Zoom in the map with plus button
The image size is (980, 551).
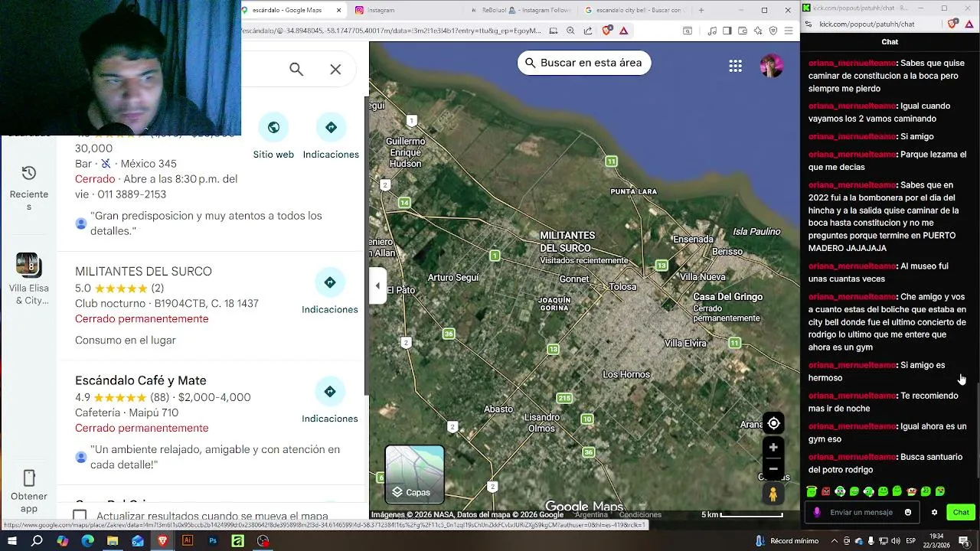click(x=773, y=448)
